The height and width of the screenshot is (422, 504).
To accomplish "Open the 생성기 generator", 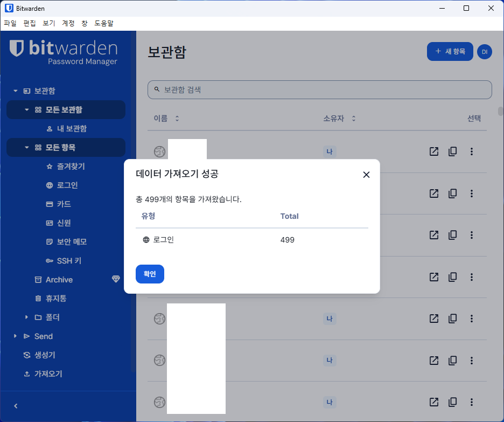I will [39, 355].
